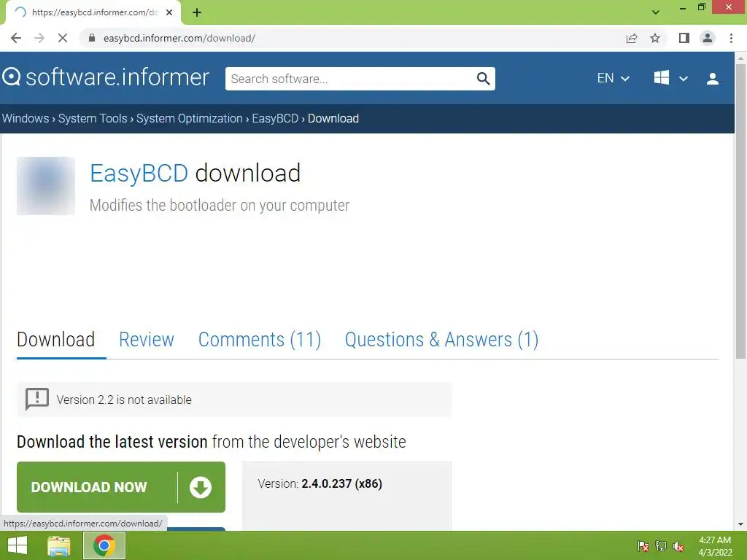Click the software.informer logo
747x560 pixels.
click(106, 77)
